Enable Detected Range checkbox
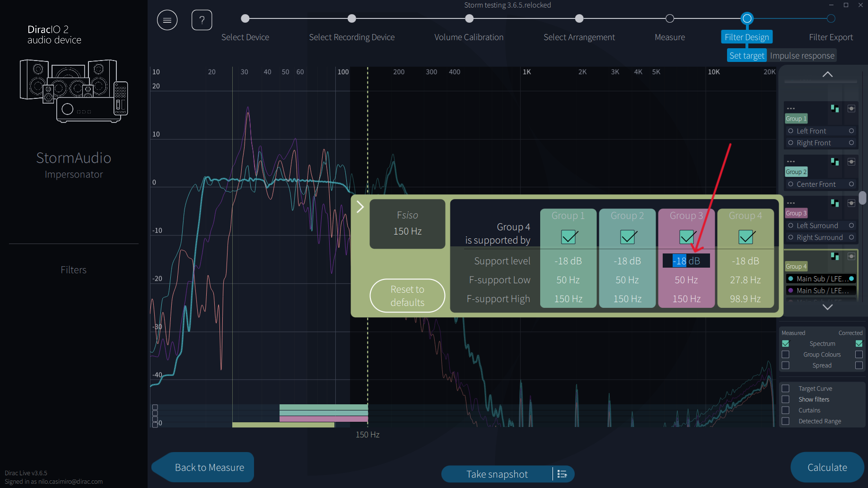 (x=786, y=421)
